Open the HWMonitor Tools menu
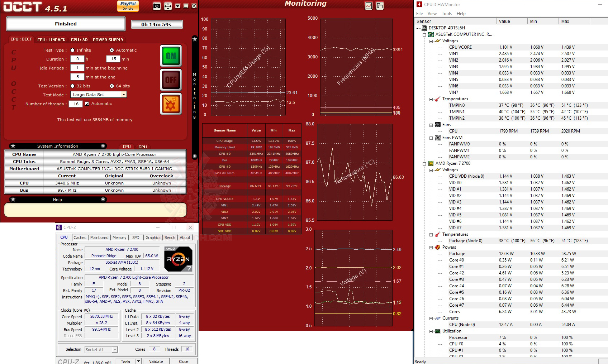The height and width of the screenshot is (364, 608). 447,14
